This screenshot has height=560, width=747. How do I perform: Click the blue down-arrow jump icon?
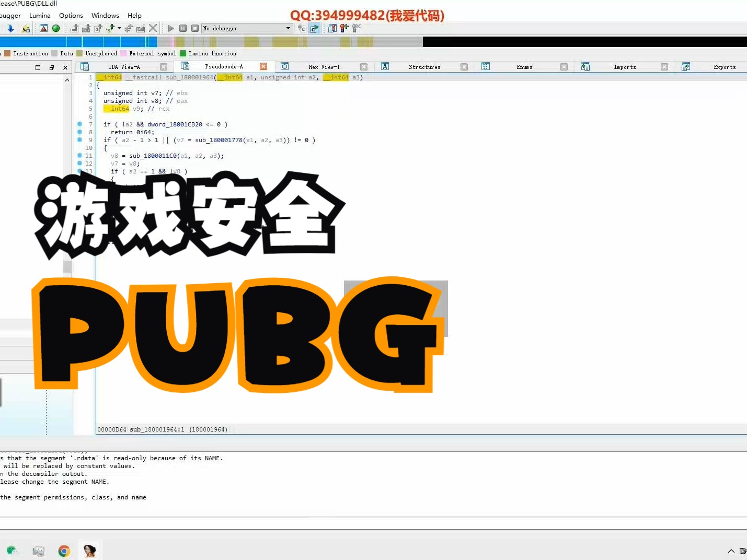coord(10,28)
